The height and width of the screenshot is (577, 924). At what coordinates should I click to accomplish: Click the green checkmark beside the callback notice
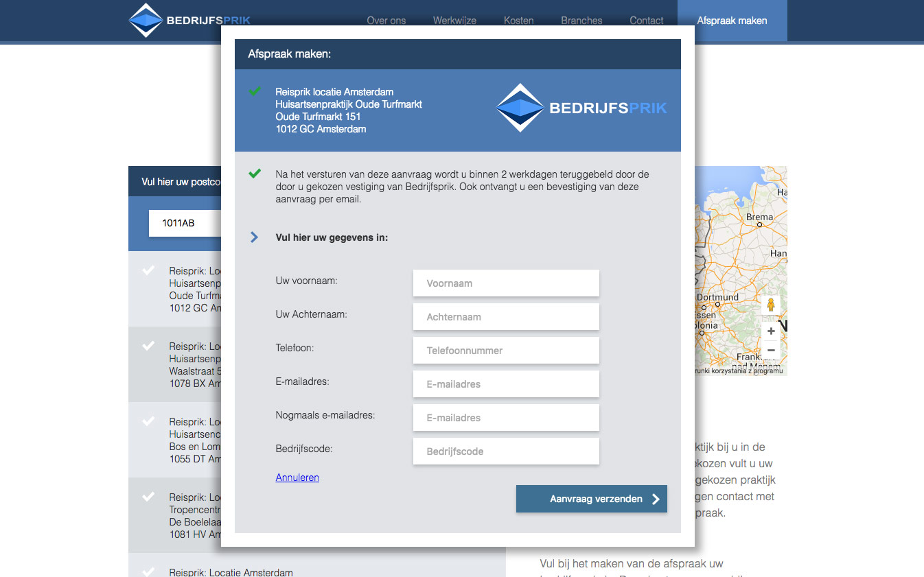[x=255, y=174]
